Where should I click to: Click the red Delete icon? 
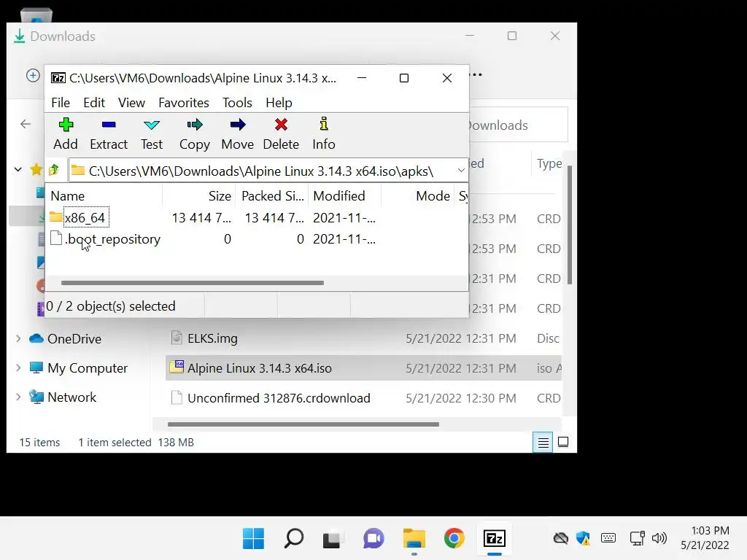[281, 125]
